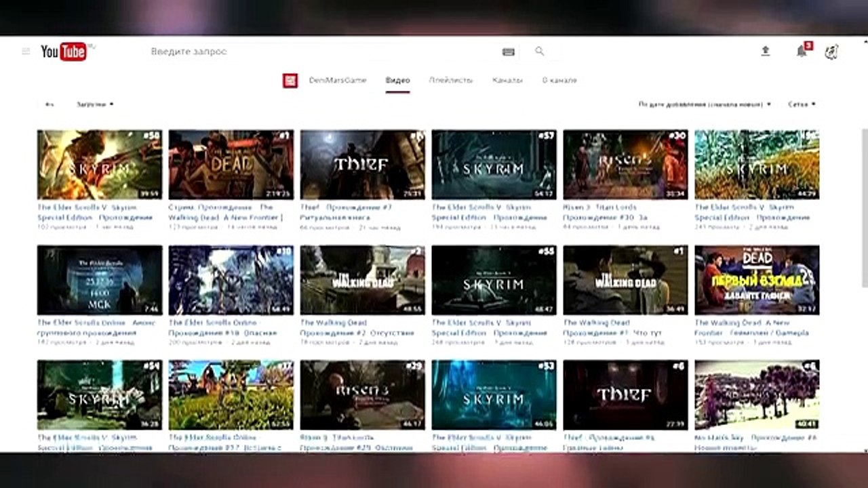Open the Skyrim #53 video thumbnail

click(494, 395)
